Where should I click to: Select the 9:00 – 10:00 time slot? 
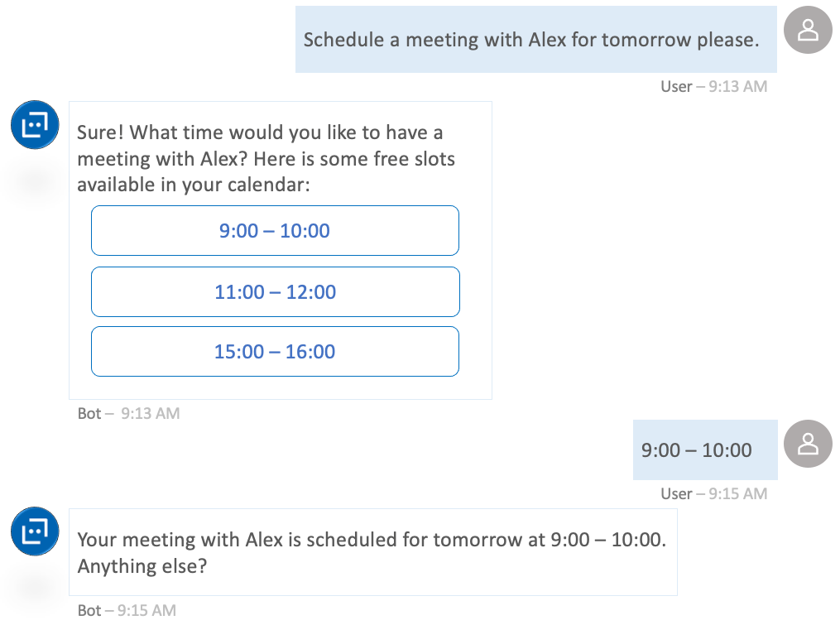(275, 230)
